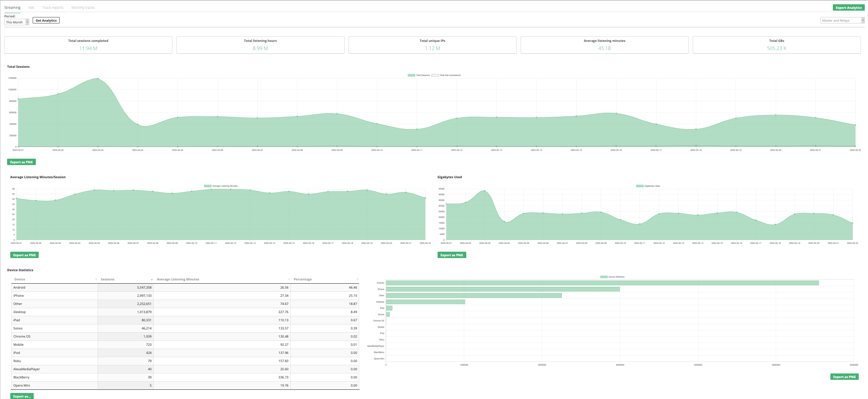Open the Period This Month dropdown
This screenshot has width=868, height=399.
coord(16,22)
